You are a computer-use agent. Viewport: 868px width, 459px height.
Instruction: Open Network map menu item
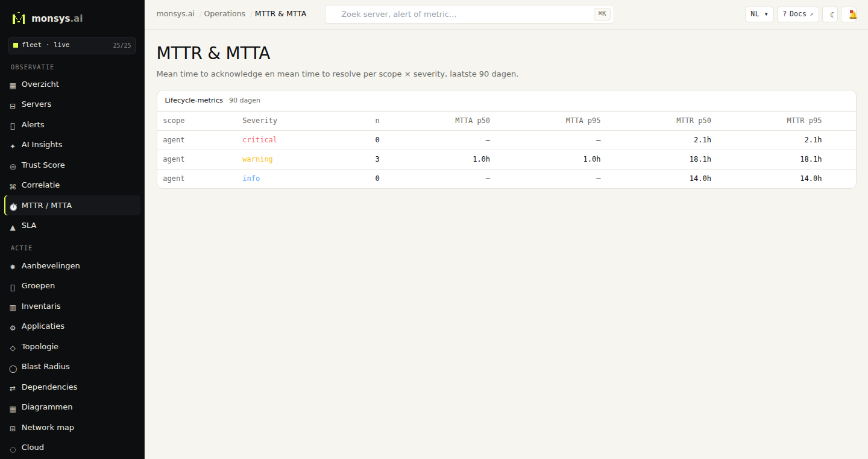[x=72, y=428]
